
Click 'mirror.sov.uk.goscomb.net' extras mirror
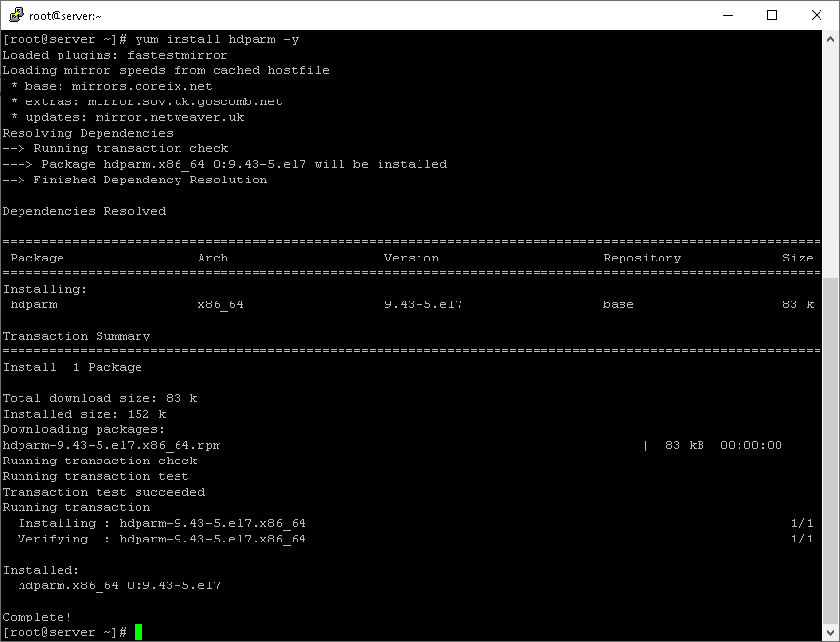click(x=184, y=101)
